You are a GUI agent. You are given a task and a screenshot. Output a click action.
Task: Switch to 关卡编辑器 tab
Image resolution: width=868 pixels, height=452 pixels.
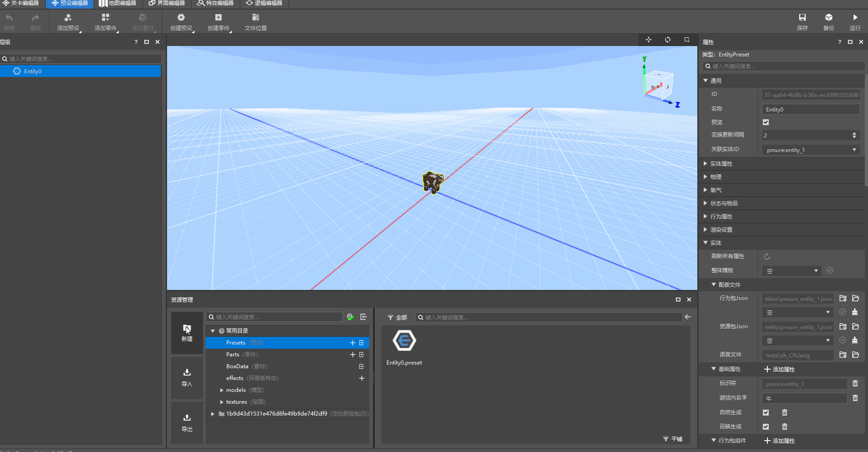click(21, 3)
